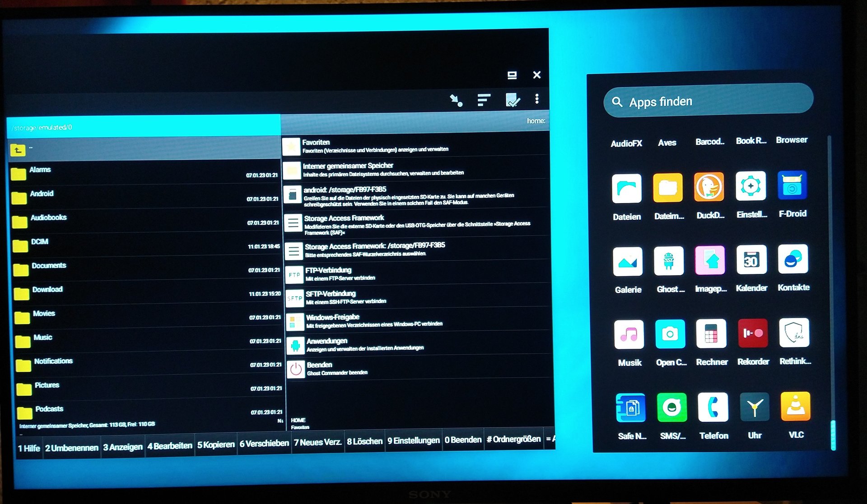Open the Einstellungen settings app

[750, 186]
